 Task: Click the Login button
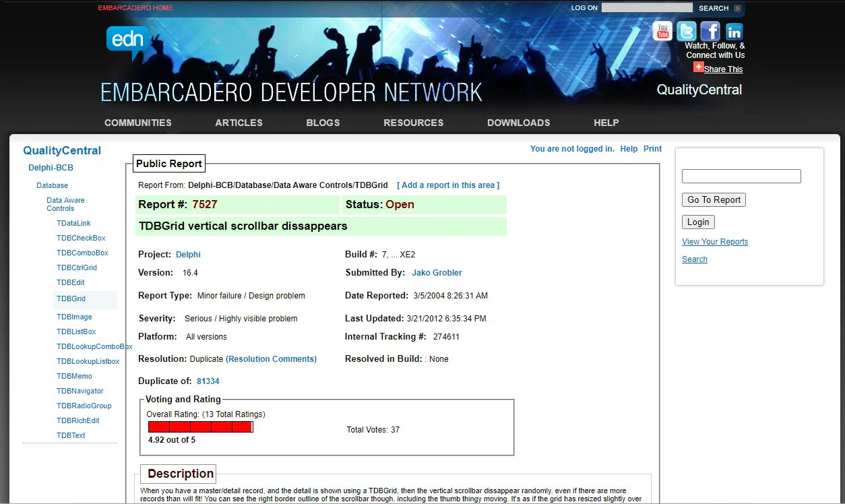point(698,222)
